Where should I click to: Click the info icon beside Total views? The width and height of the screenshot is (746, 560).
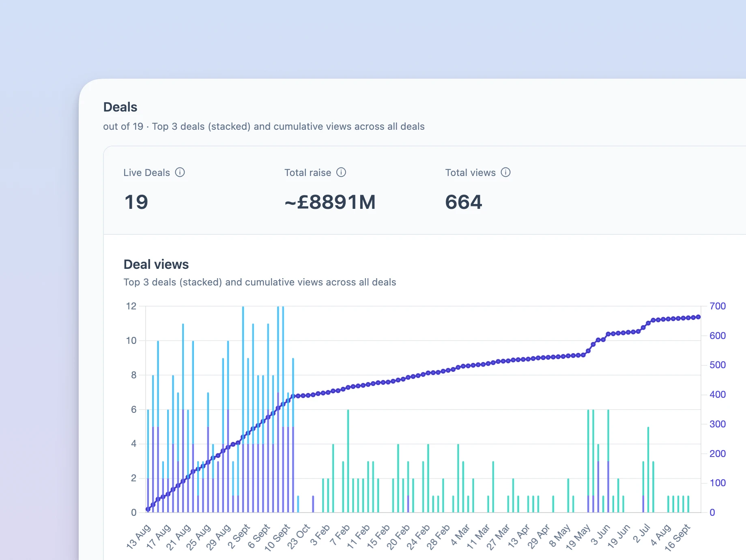point(505,172)
